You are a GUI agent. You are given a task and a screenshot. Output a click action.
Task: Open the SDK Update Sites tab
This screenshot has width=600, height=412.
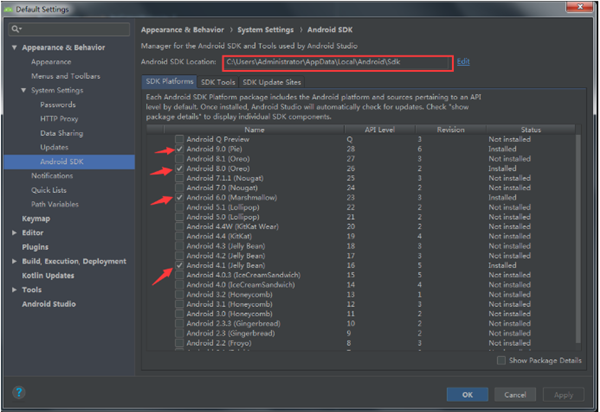(x=271, y=82)
